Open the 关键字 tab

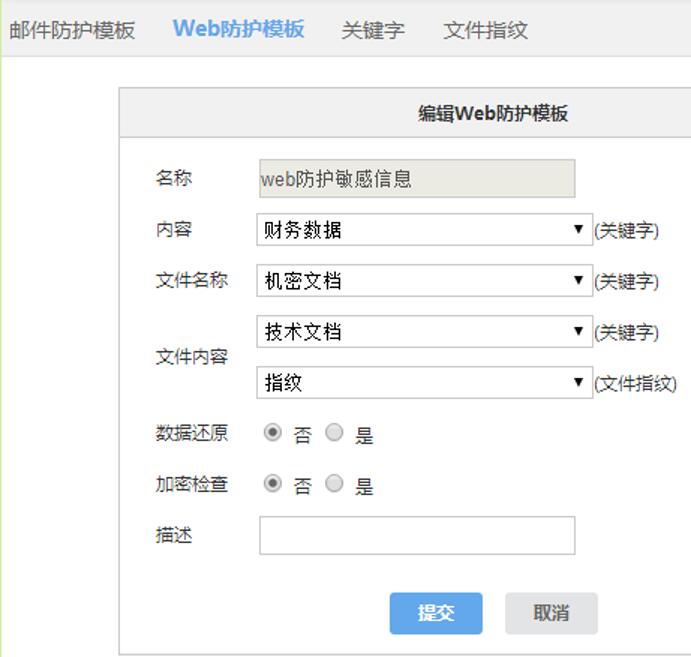tap(373, 30)
